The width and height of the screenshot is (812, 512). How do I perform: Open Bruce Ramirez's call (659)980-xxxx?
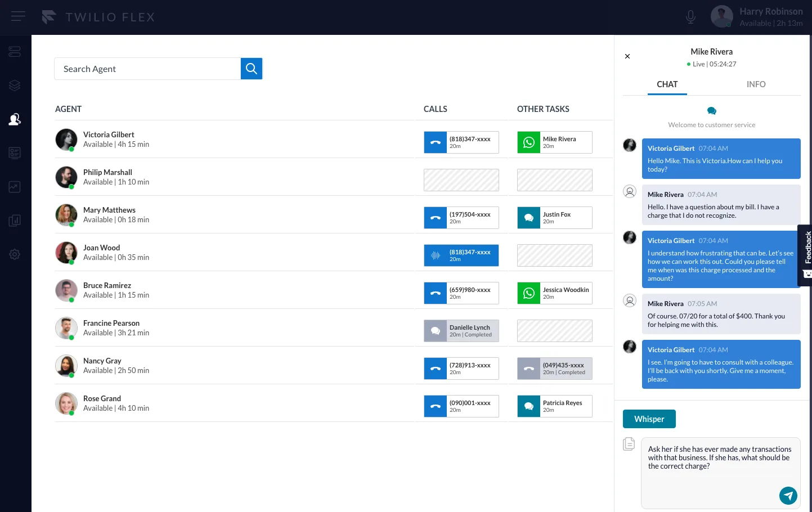click(461, 293)
